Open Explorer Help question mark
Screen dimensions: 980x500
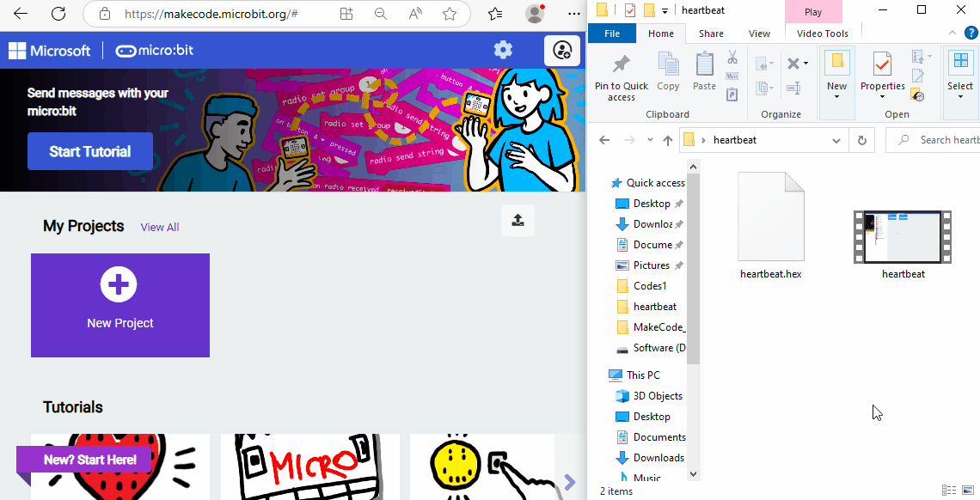(971, 34)
